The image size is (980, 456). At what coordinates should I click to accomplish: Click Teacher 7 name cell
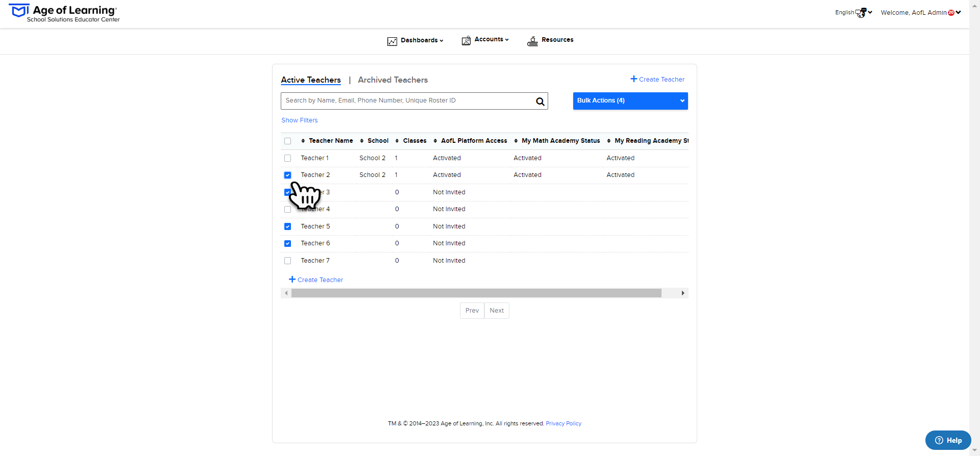[x=315, y=261]
